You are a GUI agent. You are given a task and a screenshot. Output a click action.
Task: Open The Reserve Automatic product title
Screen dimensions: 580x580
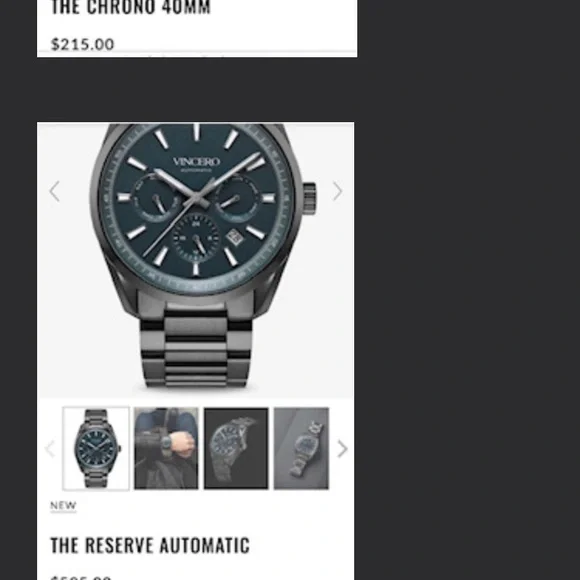pos(150,545)
